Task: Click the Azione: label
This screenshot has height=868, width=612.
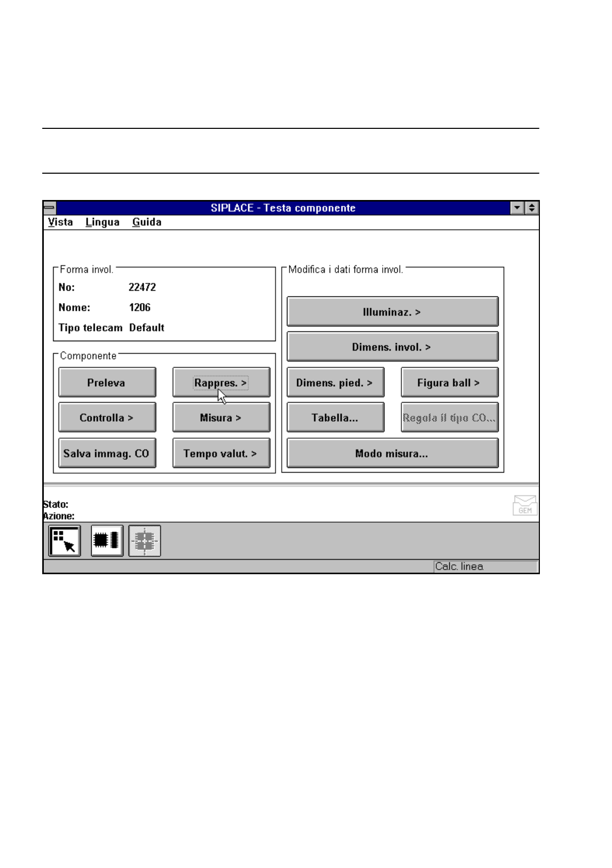Action: tap(59, 516)
